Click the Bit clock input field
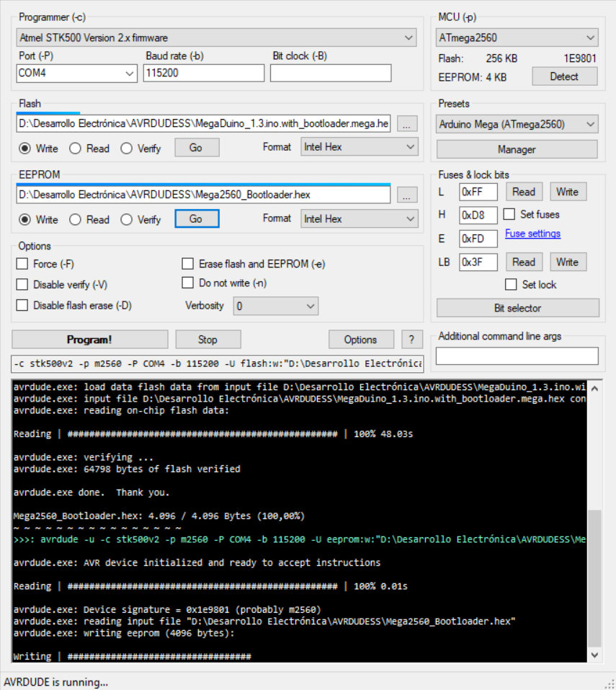 [x=331, y=73]
